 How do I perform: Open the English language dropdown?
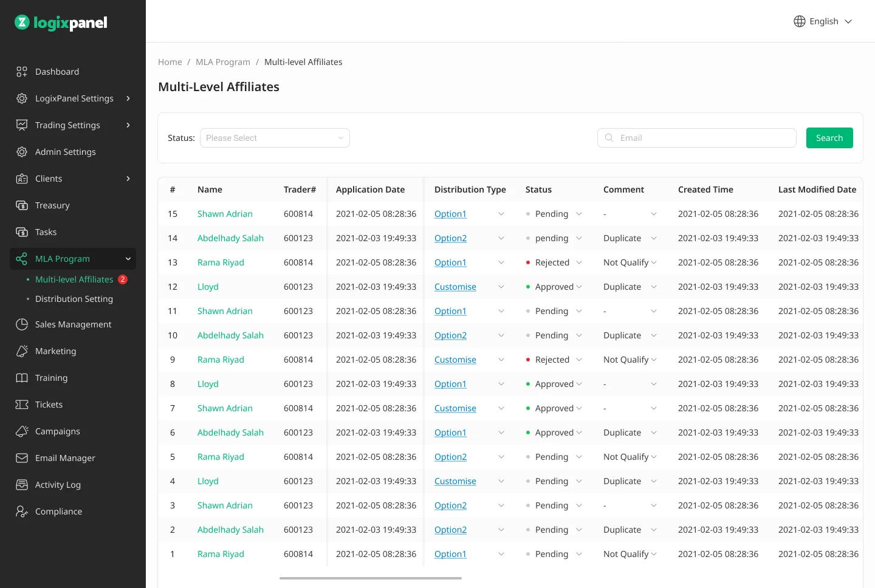pyautogui.click(x=823, y=21)
